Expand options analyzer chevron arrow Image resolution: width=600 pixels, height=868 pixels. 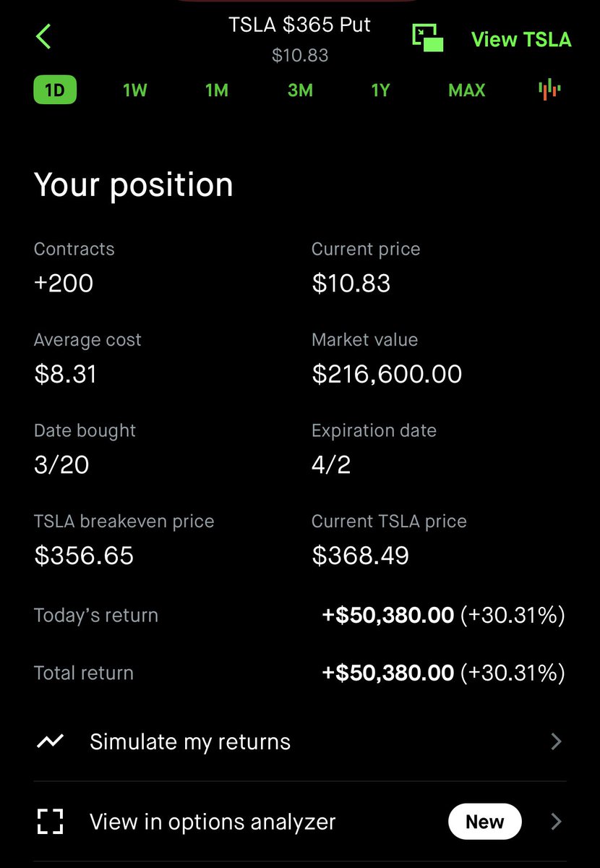point(556,822)
